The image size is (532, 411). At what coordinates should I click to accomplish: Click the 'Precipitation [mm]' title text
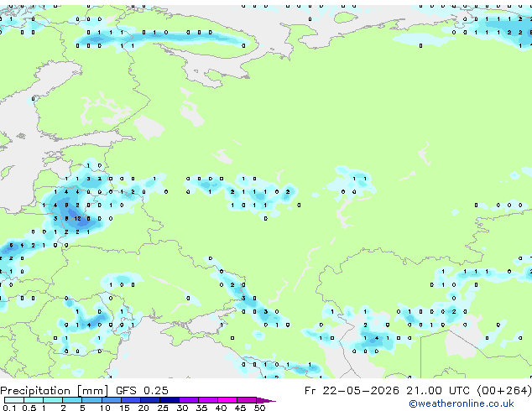click(55, 391)
